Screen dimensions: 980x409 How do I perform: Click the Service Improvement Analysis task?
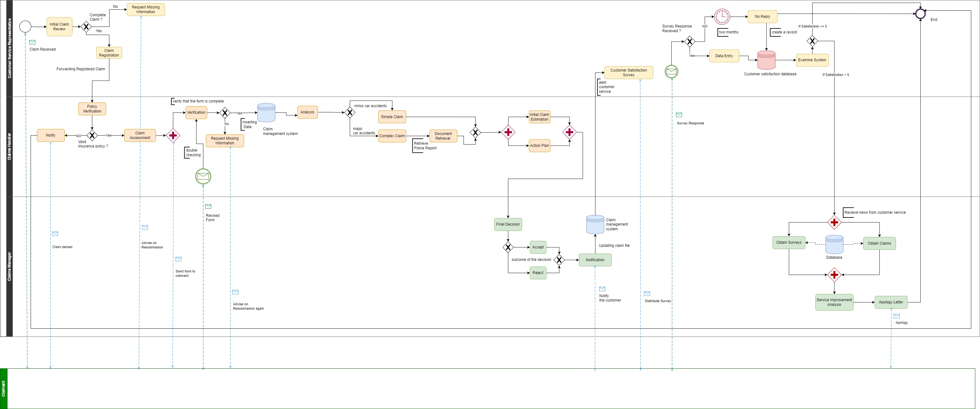point(834,302)
